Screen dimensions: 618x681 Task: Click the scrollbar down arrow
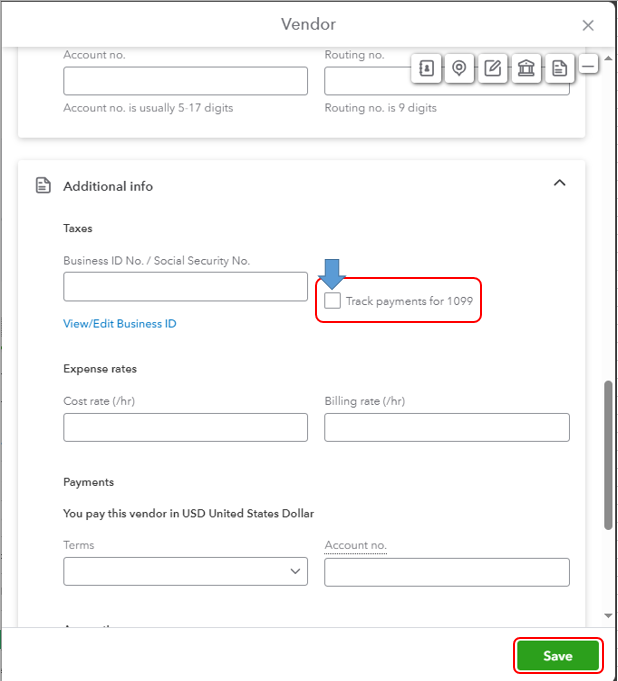coord(608,615)
